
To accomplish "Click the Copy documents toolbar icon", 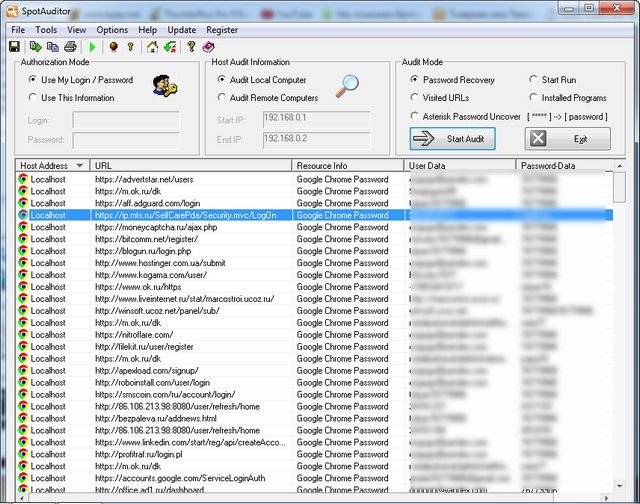I will pyautogui.click(x=53, y=47).
